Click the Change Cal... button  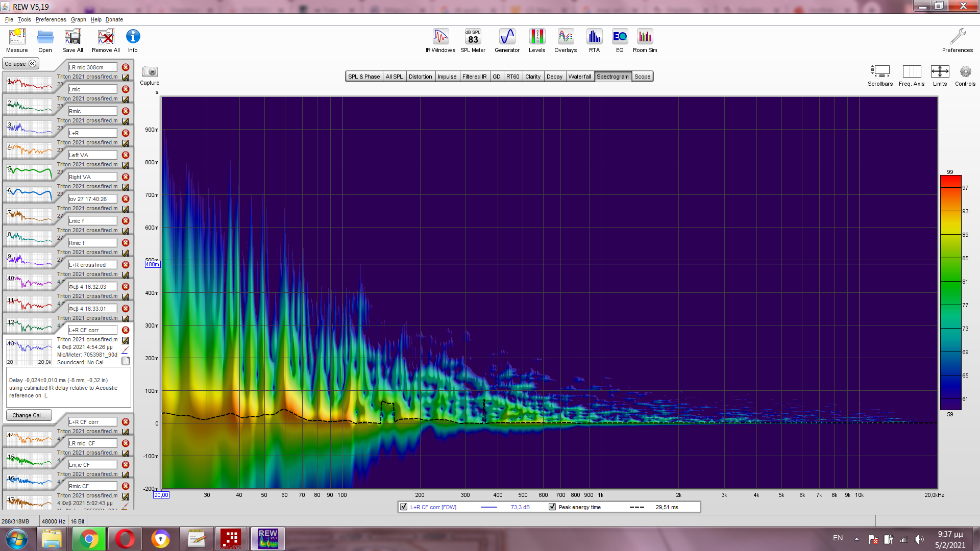pos(29,415)
